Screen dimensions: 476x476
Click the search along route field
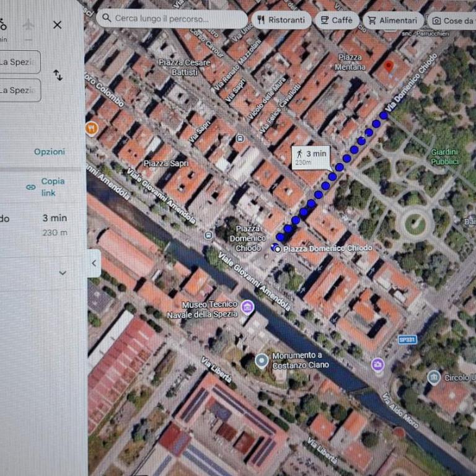tap(172, 19)
